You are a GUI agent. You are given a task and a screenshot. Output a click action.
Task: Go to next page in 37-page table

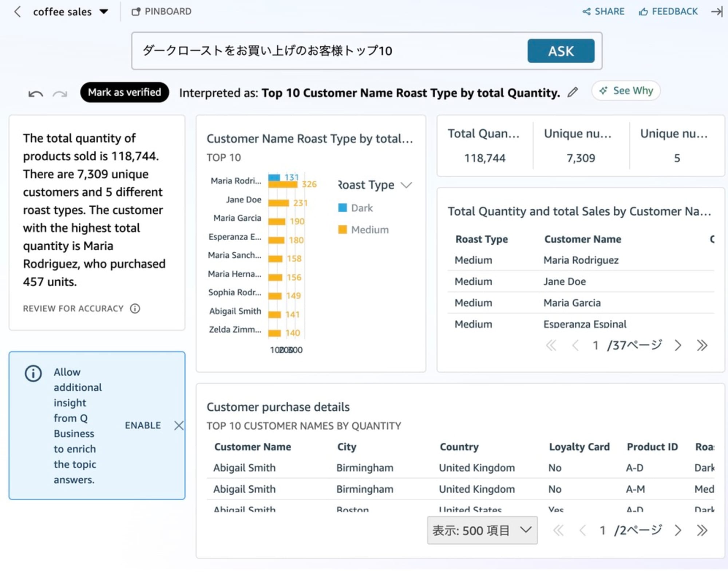tap(678, 345)
